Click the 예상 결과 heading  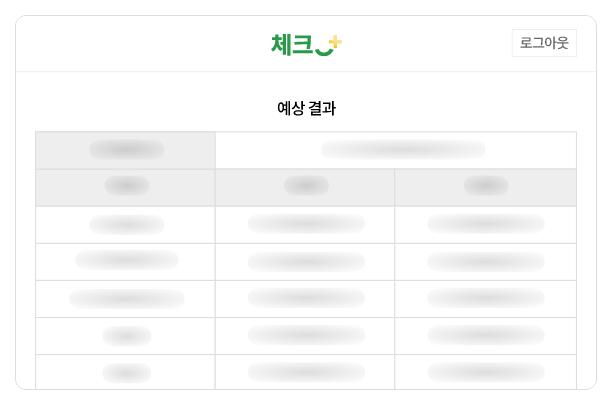point(306,109)
